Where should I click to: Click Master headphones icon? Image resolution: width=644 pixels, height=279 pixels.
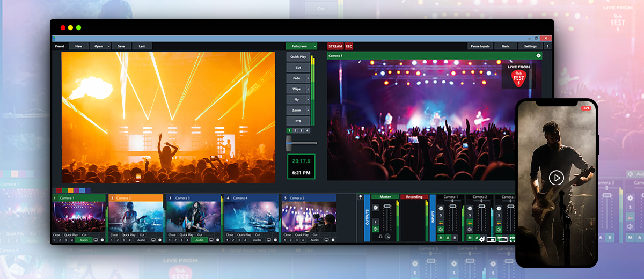pyautogui.click(x=380, y=237)
